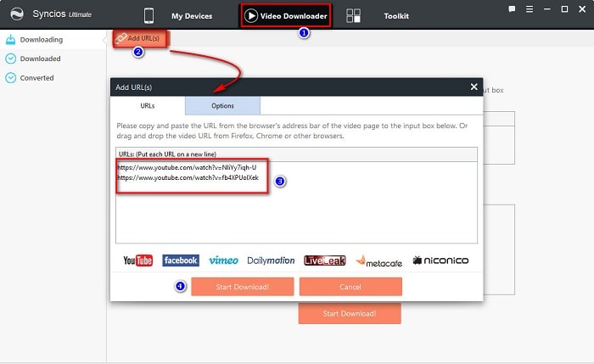Close the Add URL(s) dialog
The height and width of the screenshot is (364, 594).
click(x=474, y=87)
